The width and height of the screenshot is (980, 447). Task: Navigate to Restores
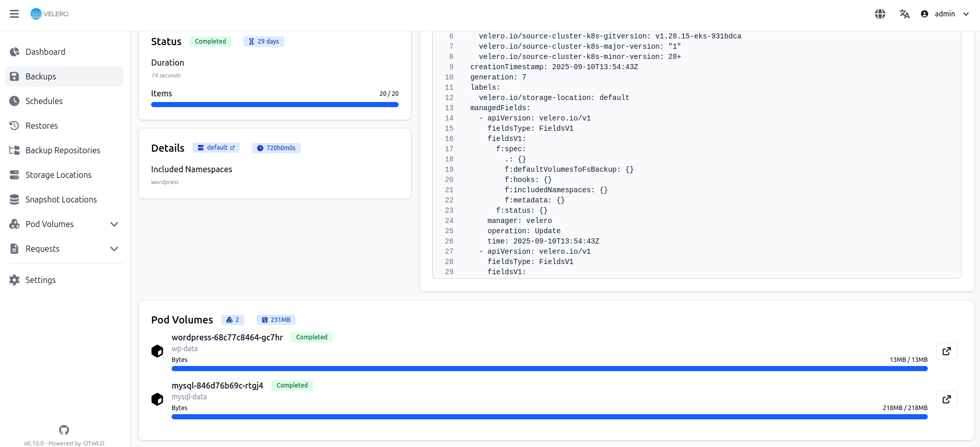pos(41,126)
